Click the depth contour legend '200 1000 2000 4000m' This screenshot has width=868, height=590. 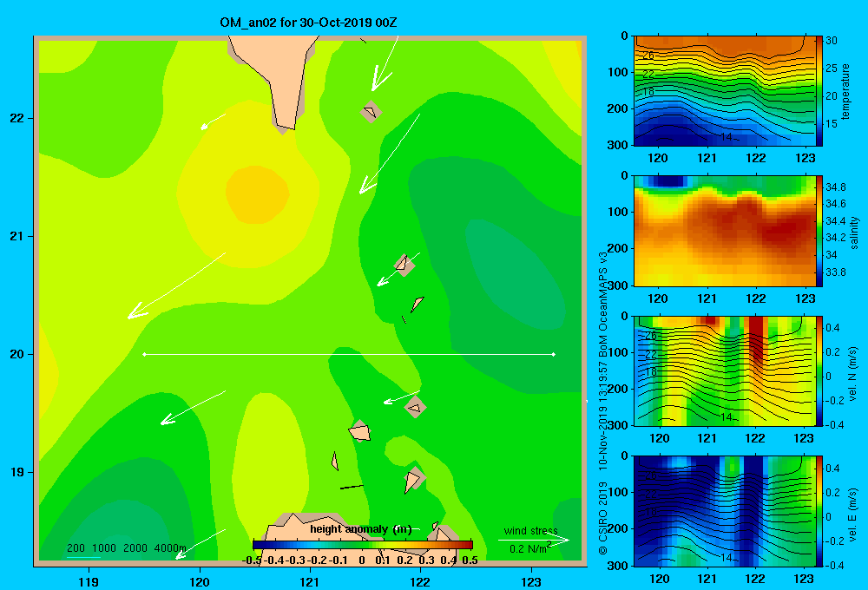coord(126,548)
